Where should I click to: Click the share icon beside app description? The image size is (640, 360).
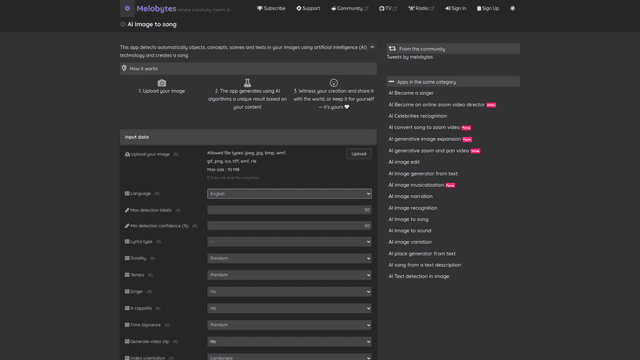coord(372,47)
